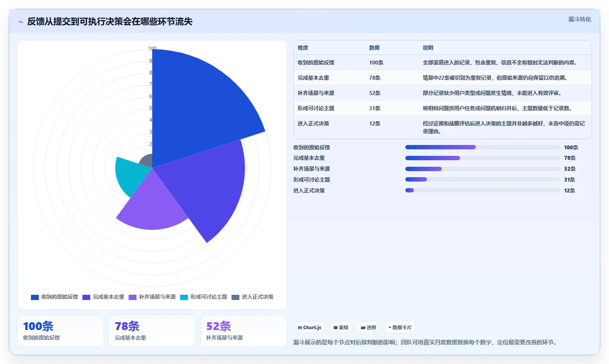The width and height of the screenshot is (609, 364).
Task: Click the 进入正式决策 label in the progress list
Action: click(309, 190)
